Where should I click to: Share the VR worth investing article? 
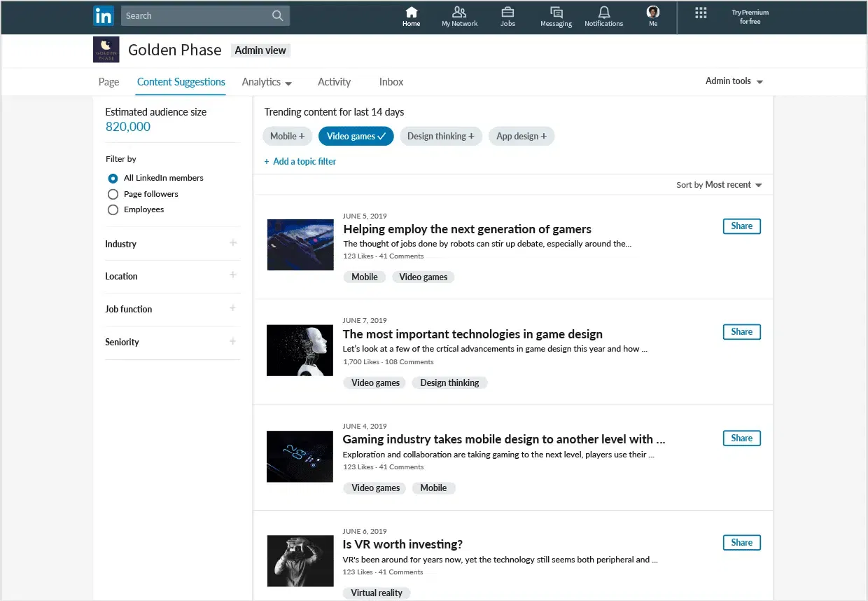click(741, 543)
